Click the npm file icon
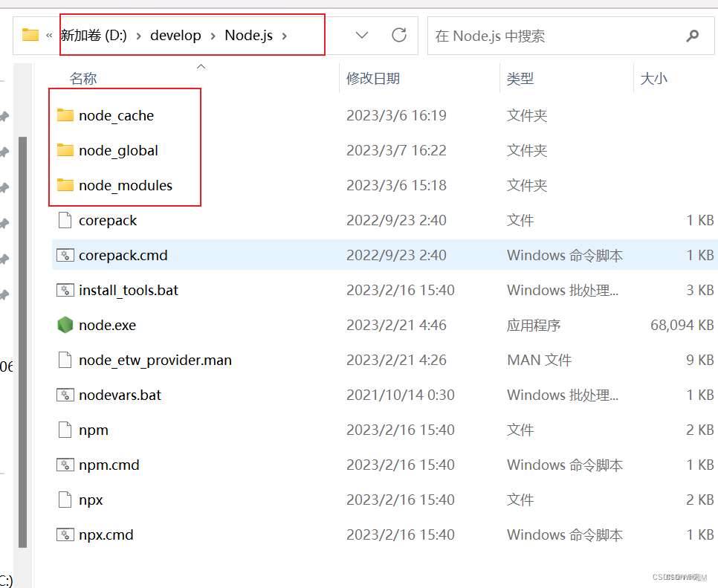718x588 pixels. [x=65, y=430]
